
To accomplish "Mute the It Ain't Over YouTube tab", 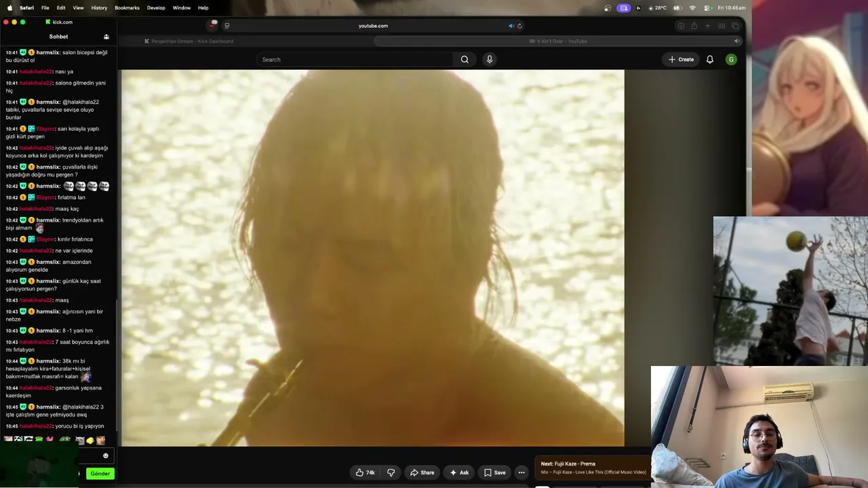I will coord(736,41).
